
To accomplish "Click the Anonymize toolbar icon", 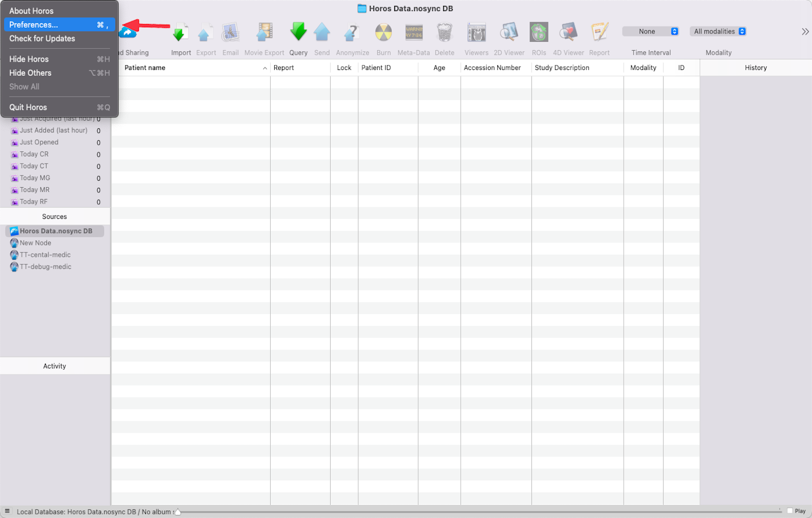I will point(352,32).
